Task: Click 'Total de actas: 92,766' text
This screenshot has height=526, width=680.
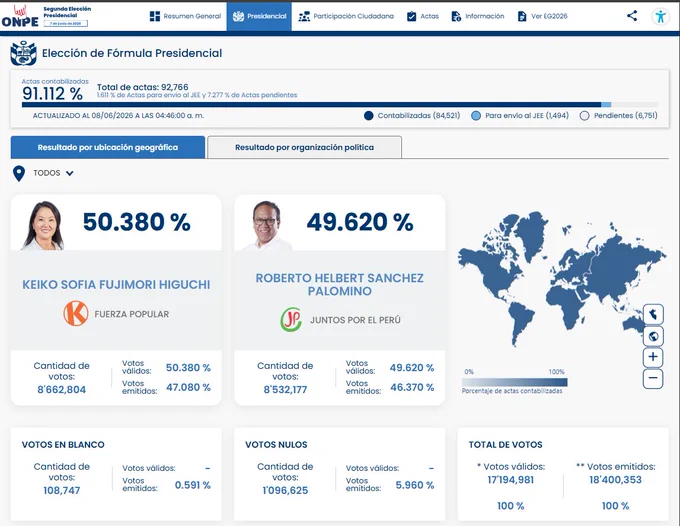Action: (x=143, y=87)
